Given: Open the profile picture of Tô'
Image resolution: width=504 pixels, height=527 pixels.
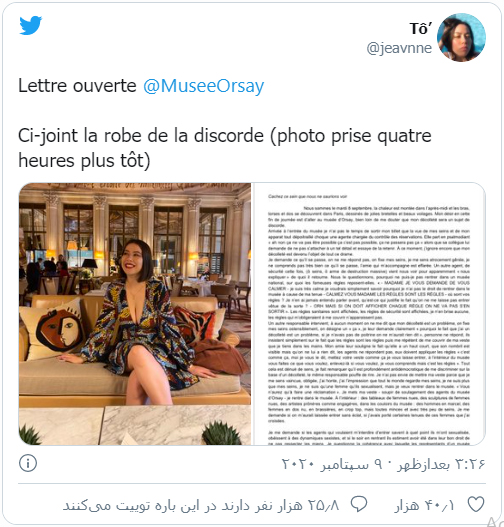Looking at the screenshot, I should tap(461, 37).
